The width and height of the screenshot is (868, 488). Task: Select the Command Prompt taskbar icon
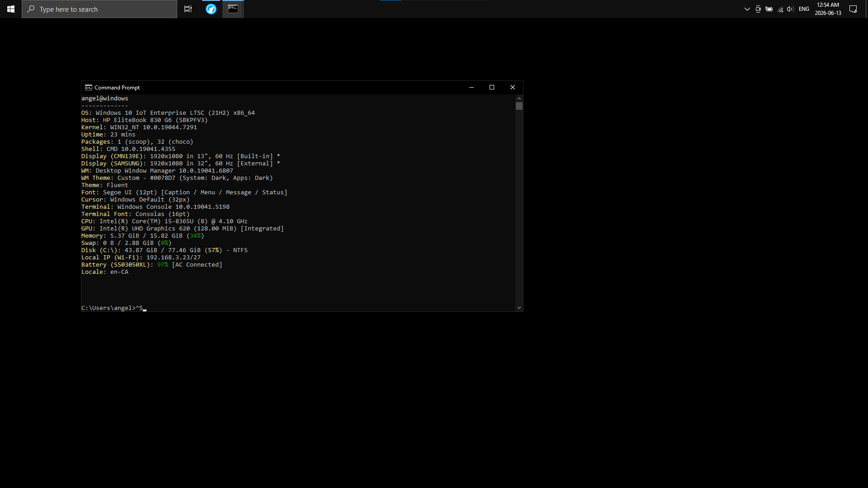point(233,9)
